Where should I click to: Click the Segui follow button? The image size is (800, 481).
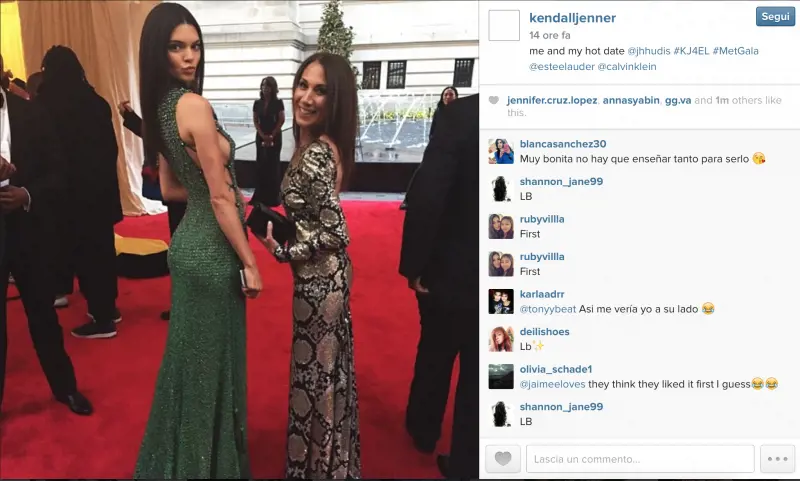775,16
